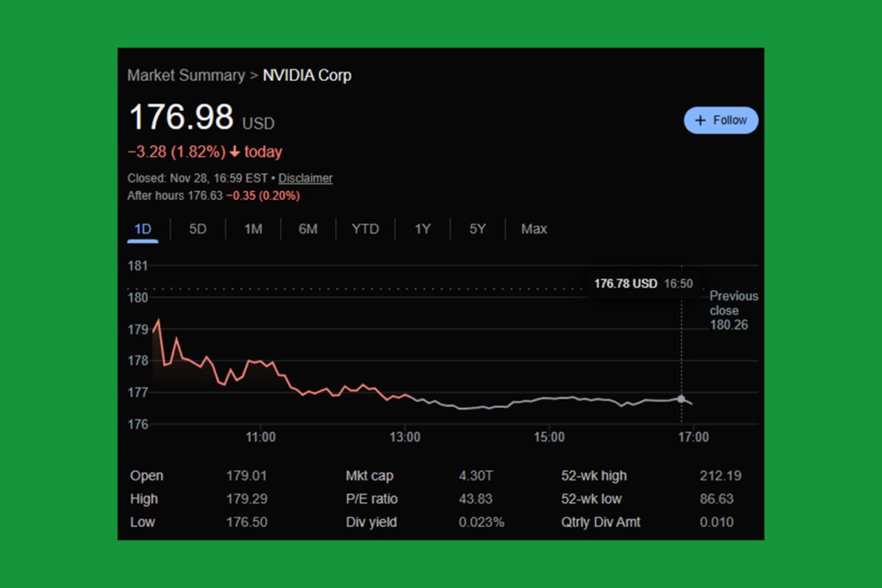
Task: Open the Disclaimer link
Action: point(305,177)
